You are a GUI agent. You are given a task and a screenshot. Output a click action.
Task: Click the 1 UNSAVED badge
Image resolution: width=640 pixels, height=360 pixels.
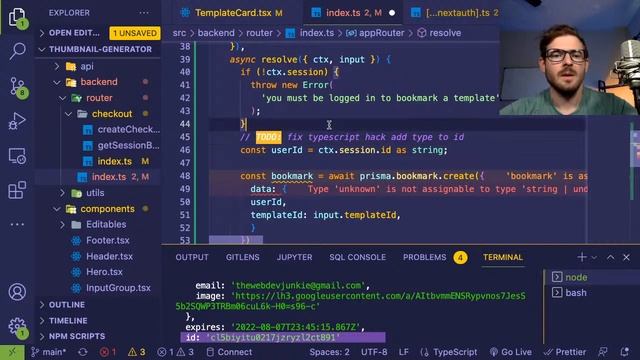(135, 33)
